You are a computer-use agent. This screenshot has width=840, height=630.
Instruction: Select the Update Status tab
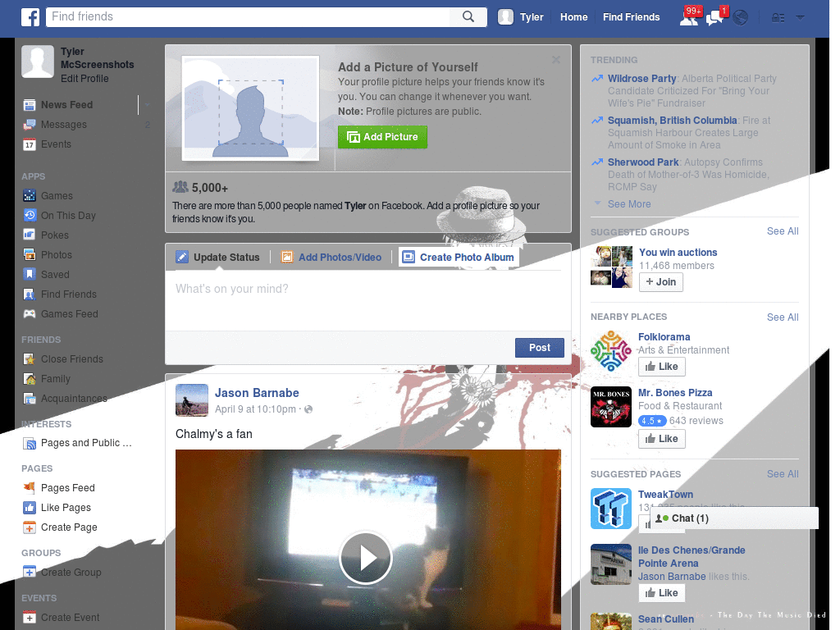pyautogui.click(x=218, y=257)
